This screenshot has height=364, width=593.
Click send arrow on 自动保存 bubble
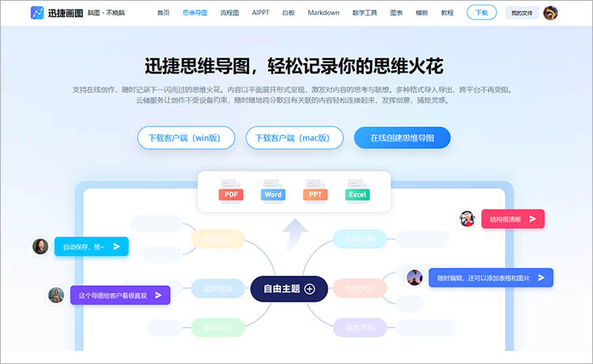click(116, 246)
